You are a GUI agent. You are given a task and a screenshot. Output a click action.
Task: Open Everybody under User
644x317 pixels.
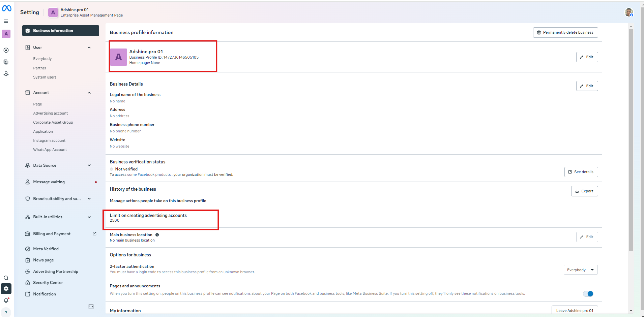pos(42,59)
